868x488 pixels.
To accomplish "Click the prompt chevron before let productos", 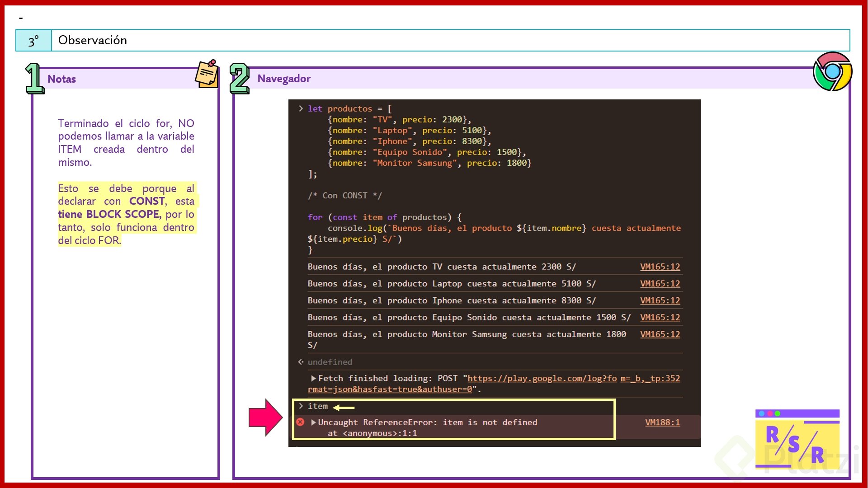I will coord(301,108).
